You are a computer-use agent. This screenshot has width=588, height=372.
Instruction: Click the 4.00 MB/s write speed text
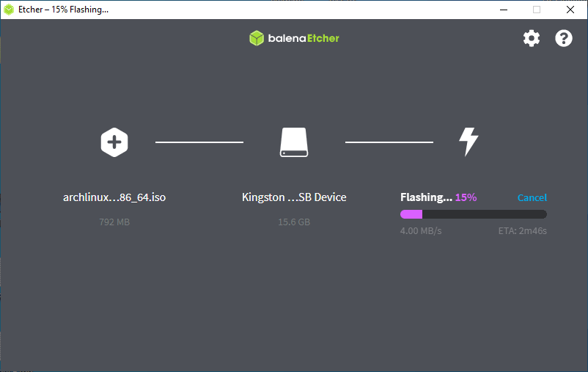coord(421,231)
